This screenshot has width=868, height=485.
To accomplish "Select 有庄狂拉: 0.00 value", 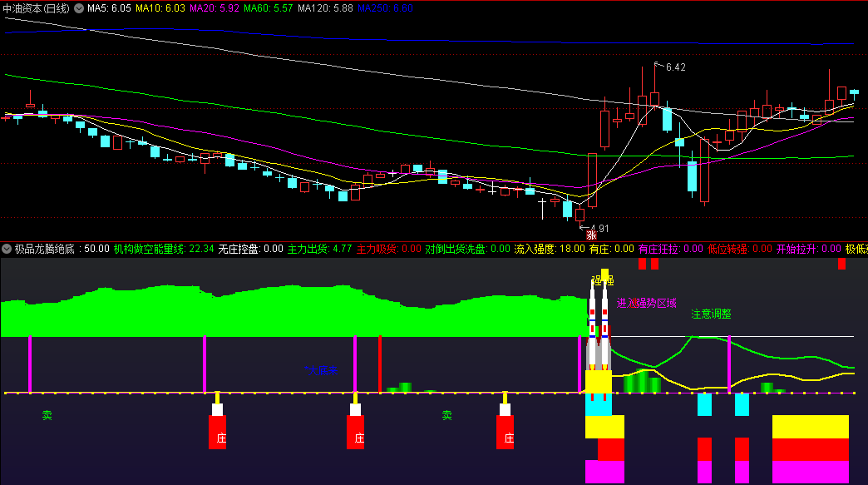I will (x=671, y=249).
